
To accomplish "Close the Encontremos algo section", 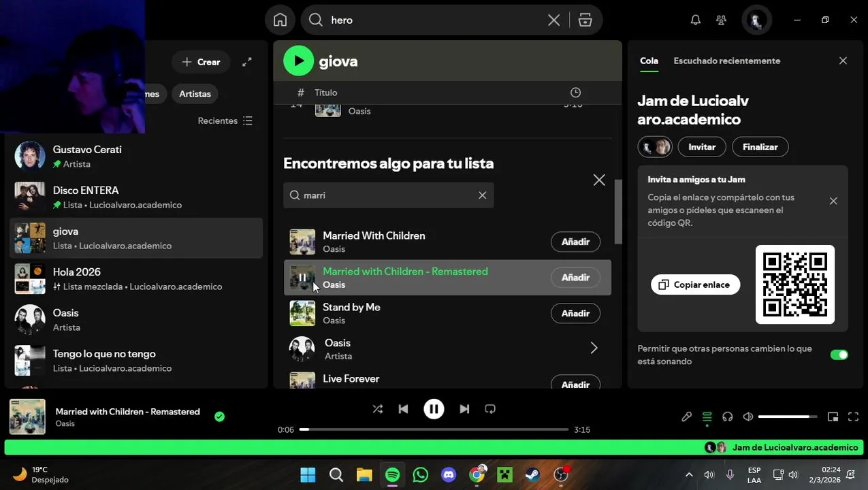I will [x=599, y=180].
